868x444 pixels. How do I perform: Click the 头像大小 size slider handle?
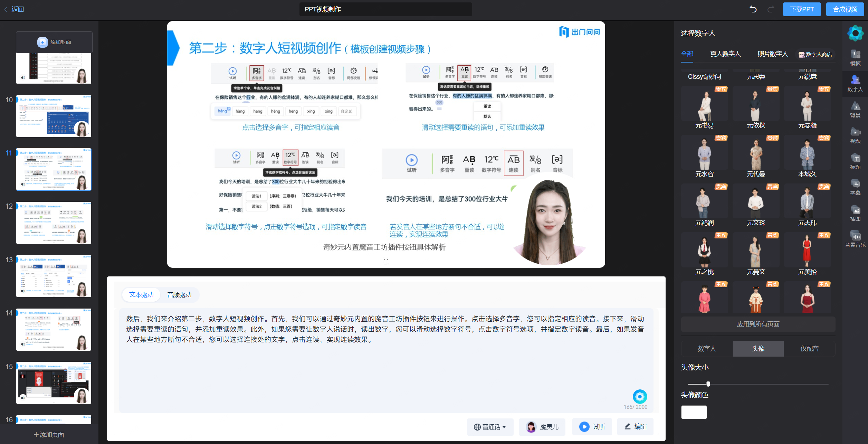point(708,384)
